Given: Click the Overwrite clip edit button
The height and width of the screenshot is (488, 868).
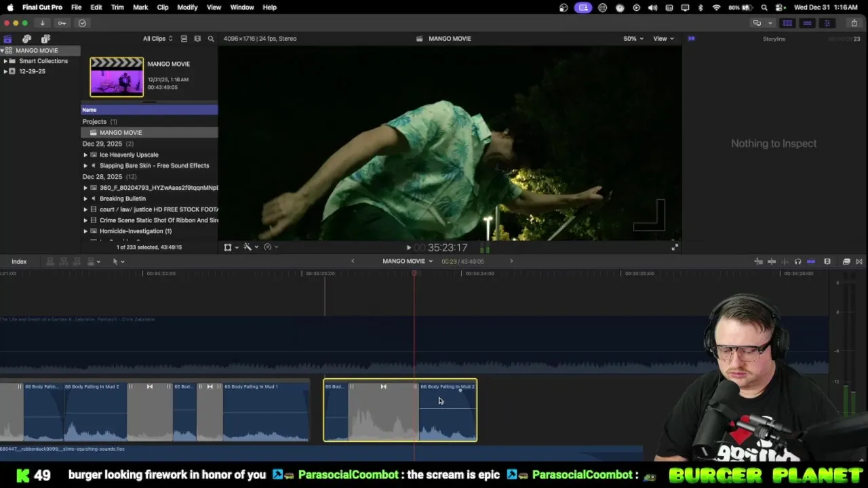Looking at the screenshot, I should [x=93, y=262].
